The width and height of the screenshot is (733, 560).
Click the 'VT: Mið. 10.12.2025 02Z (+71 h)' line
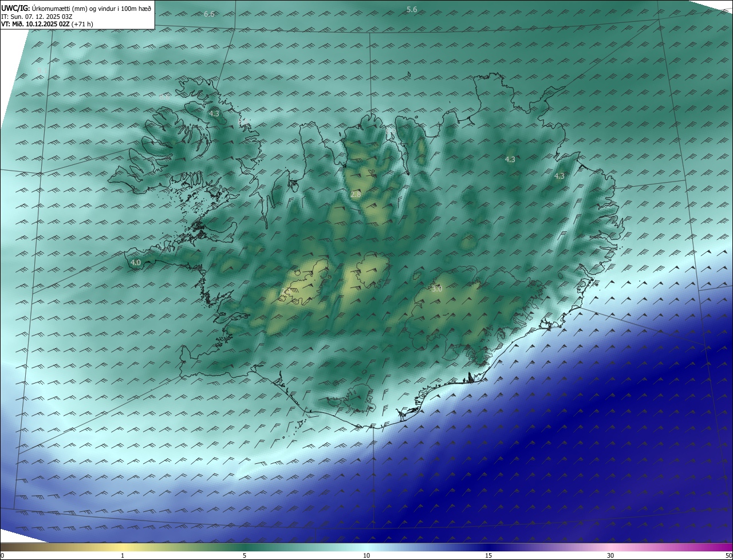pyautogui.click(x=48, y=23)
